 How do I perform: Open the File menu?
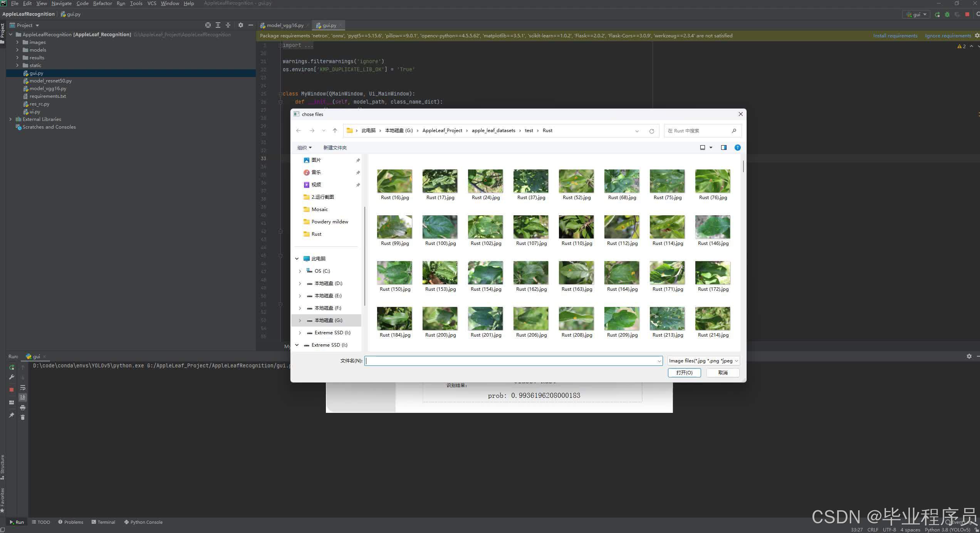click(15, 3)
